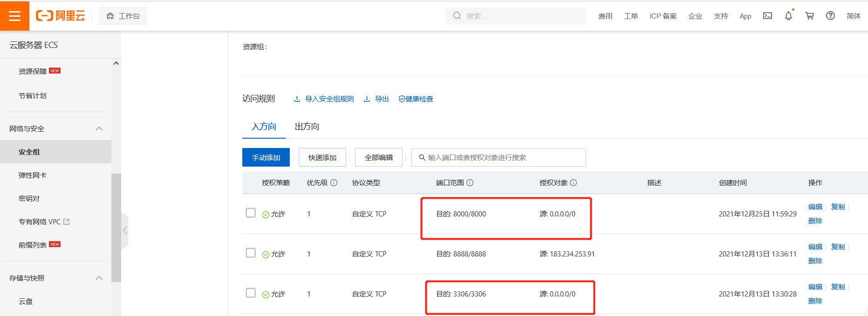
Task: Run 健康检查 health check
Action: pyautogui.click(x=416, y=99)
